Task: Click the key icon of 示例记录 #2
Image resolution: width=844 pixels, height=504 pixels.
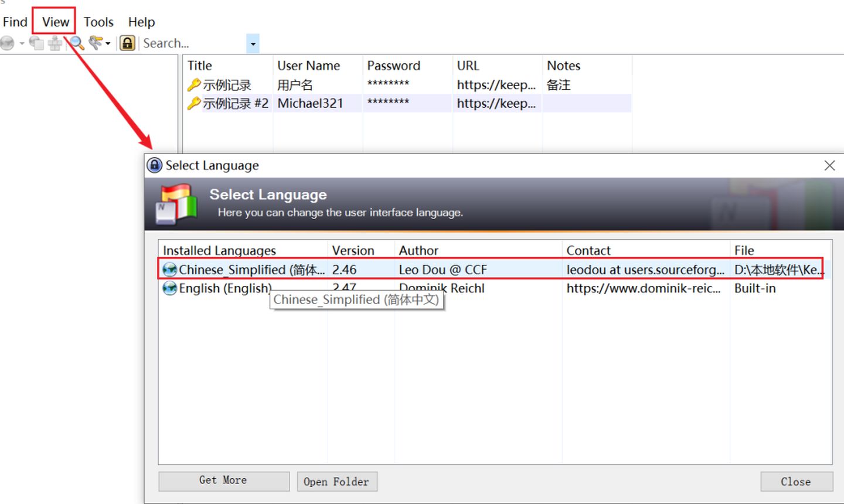Action: click(193, 104)
